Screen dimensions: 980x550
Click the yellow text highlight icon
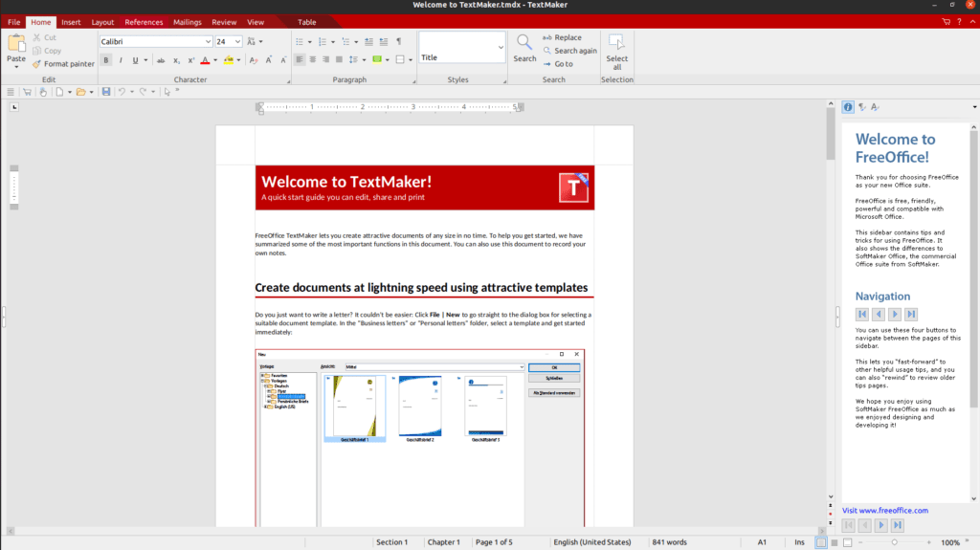229,60
